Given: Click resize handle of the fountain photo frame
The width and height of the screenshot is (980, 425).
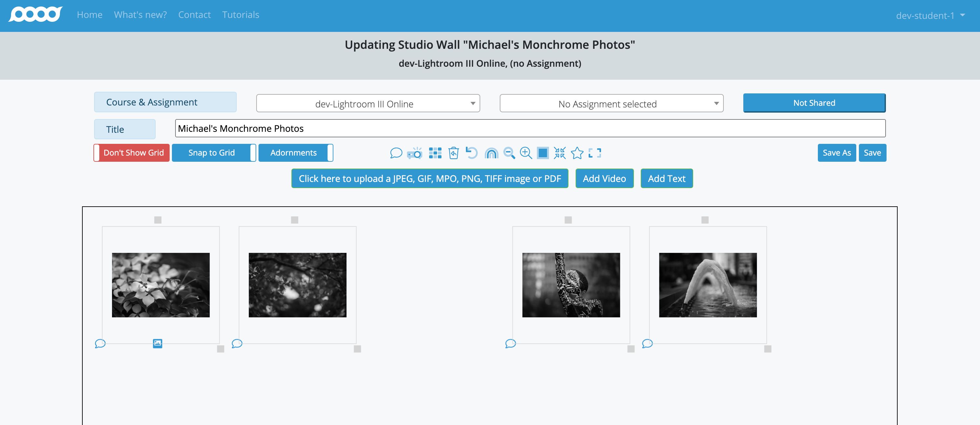Looking at the screenshot, I should tap(768, 349).
